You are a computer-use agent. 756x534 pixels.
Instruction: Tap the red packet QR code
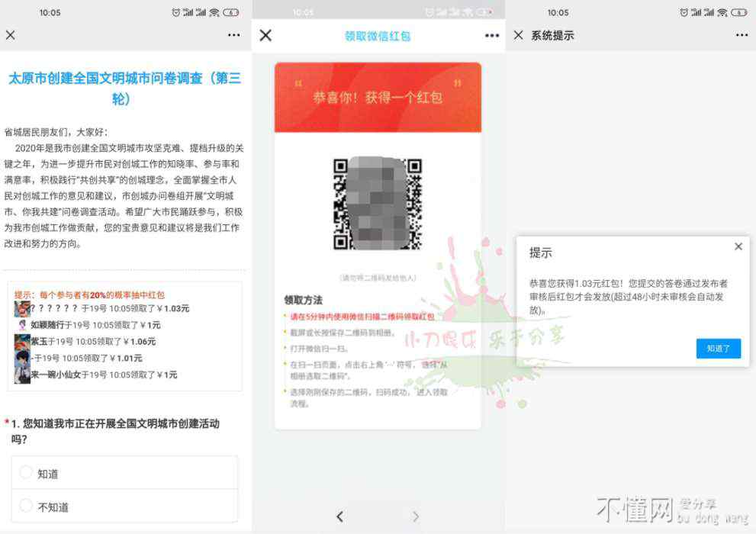378,204
